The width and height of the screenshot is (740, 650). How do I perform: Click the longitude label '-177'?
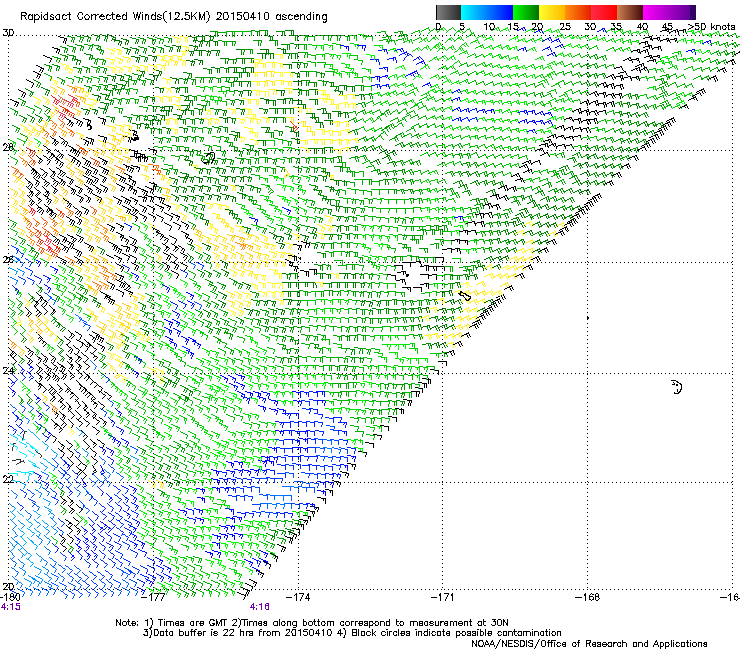click(153, 597)
